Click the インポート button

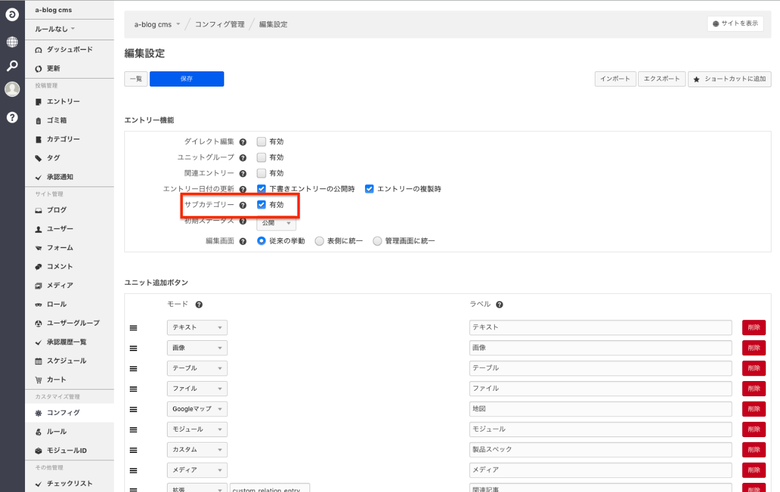pos(615,79)
